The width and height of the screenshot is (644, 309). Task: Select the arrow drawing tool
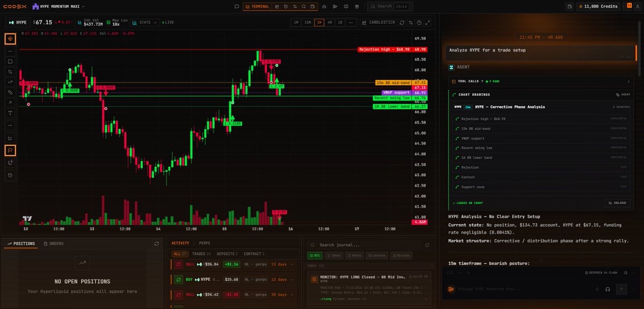point(10,103)
